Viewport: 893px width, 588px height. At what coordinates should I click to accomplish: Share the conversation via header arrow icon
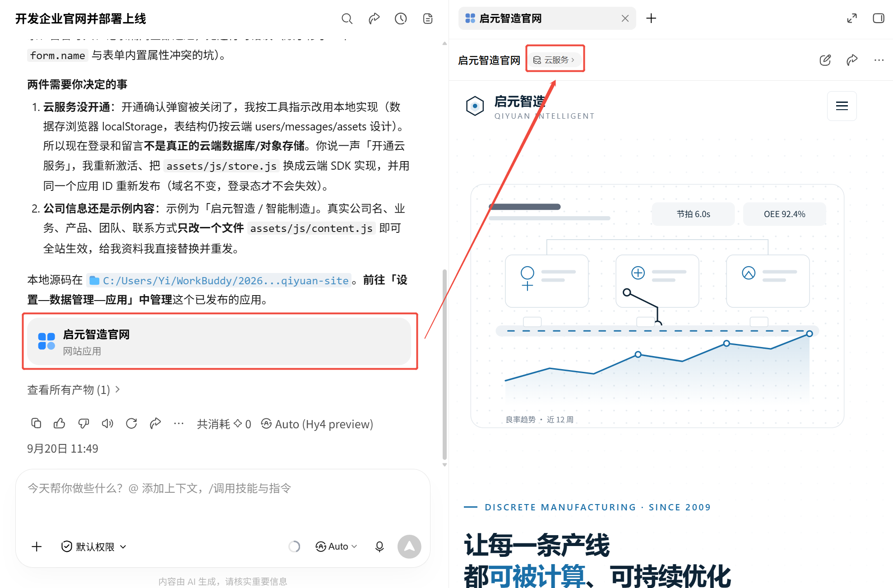point(374,19)
